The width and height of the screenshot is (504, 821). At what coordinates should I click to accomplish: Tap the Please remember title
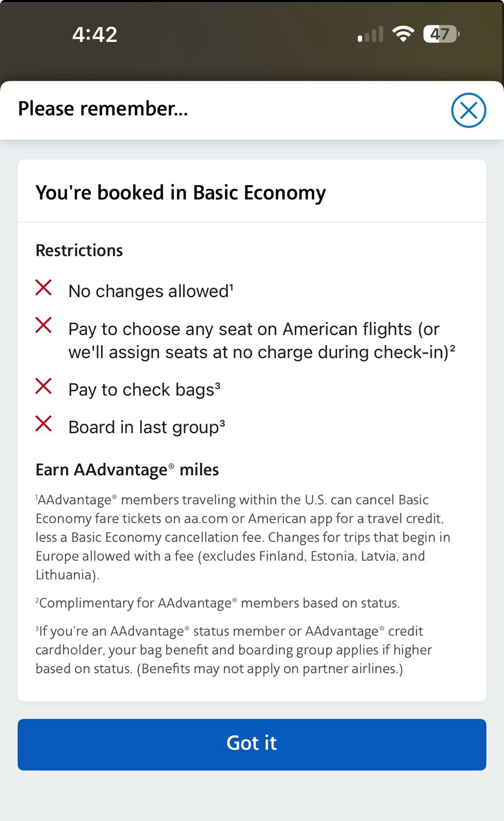pos(103,109)
